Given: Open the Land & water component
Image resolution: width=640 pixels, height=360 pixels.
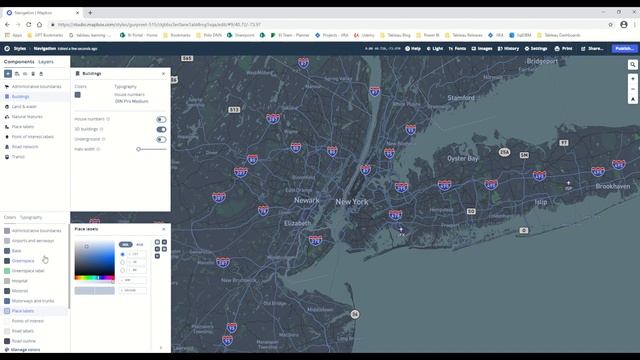Looking at the screenshot, I should pyautogui.click(x=35, y=107).
